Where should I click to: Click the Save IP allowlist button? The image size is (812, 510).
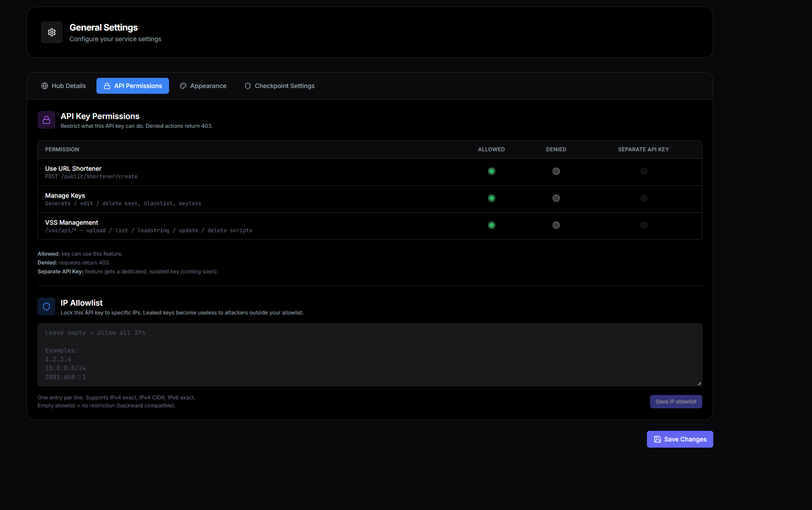click(676, 402)
